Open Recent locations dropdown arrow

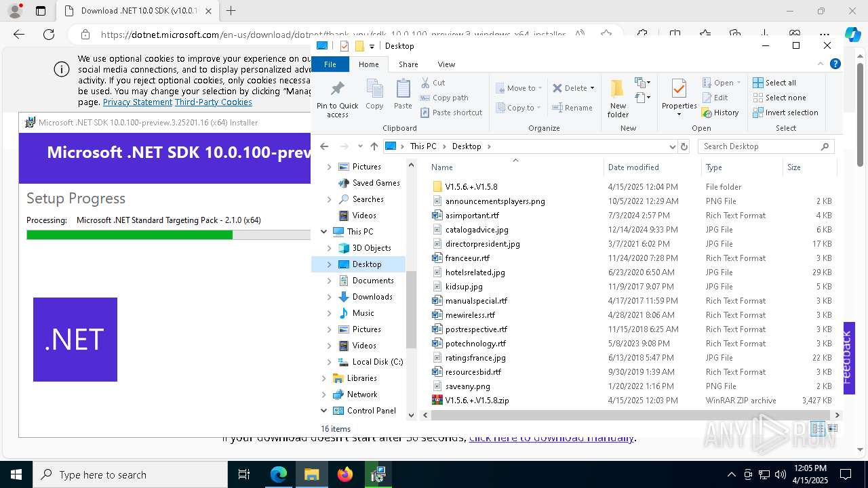359,146
